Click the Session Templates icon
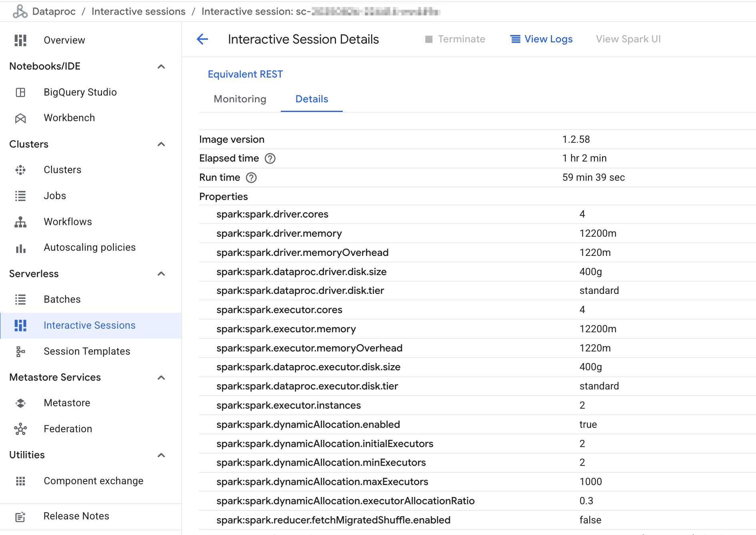The image size is (756, 535). pyautogui.click(x=20, y=351)
